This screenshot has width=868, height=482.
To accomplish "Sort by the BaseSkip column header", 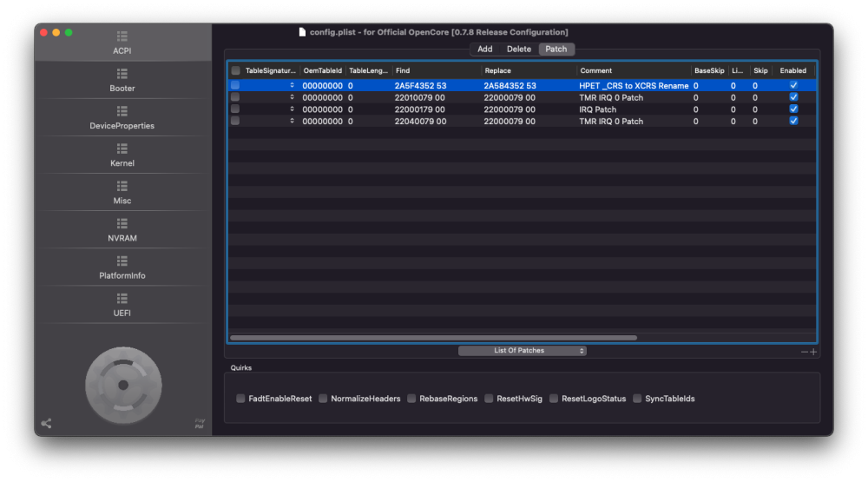I will click(710, 70).
